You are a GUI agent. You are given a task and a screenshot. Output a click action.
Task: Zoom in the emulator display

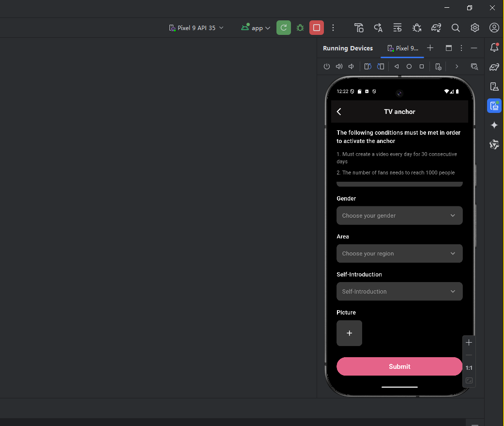point(469,342)
